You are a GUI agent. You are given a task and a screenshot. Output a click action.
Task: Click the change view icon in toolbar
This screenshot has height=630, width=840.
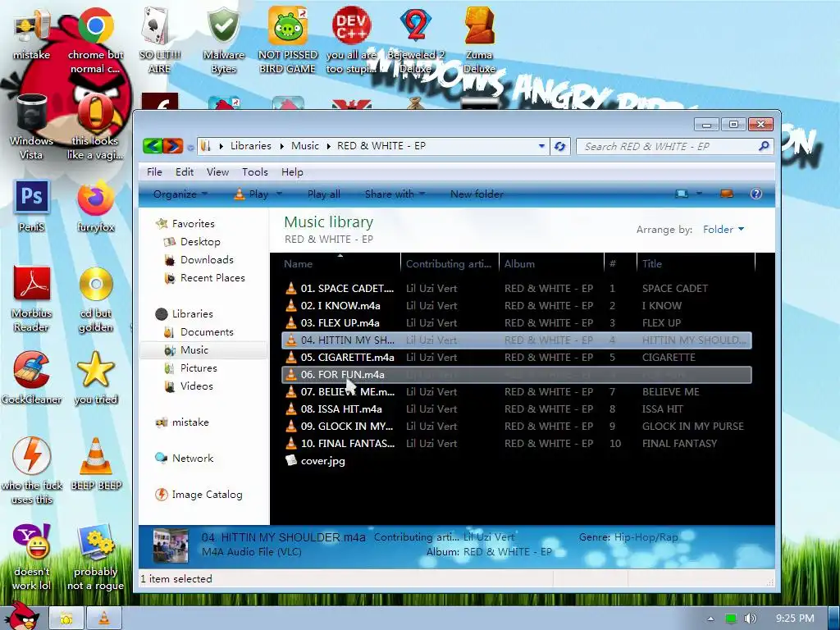coord(682,194)
